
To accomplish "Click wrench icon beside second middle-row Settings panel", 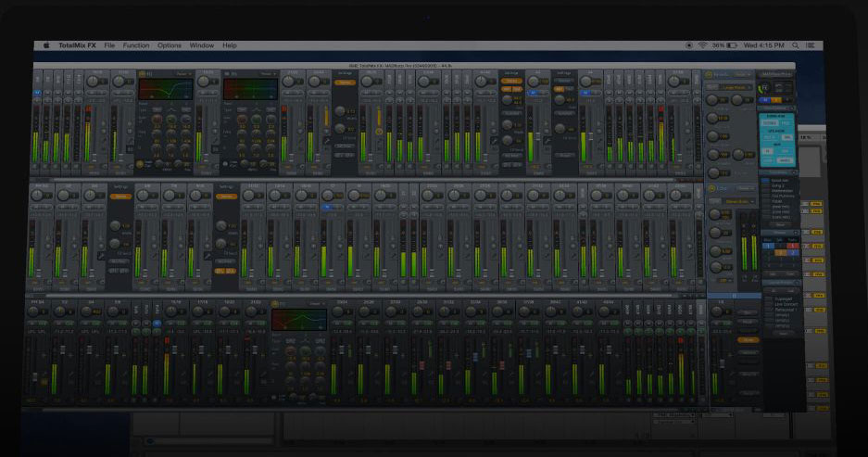I will (x=208, y=256).
